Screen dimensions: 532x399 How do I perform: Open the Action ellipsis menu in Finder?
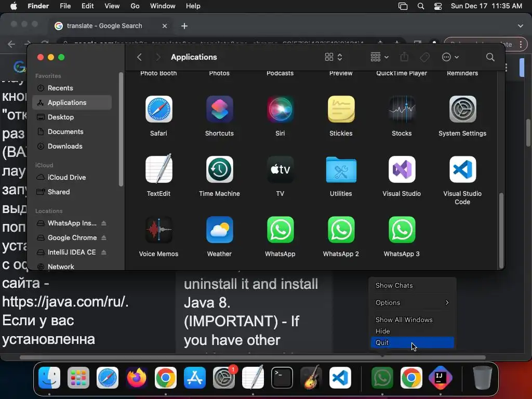pos(450,57)
